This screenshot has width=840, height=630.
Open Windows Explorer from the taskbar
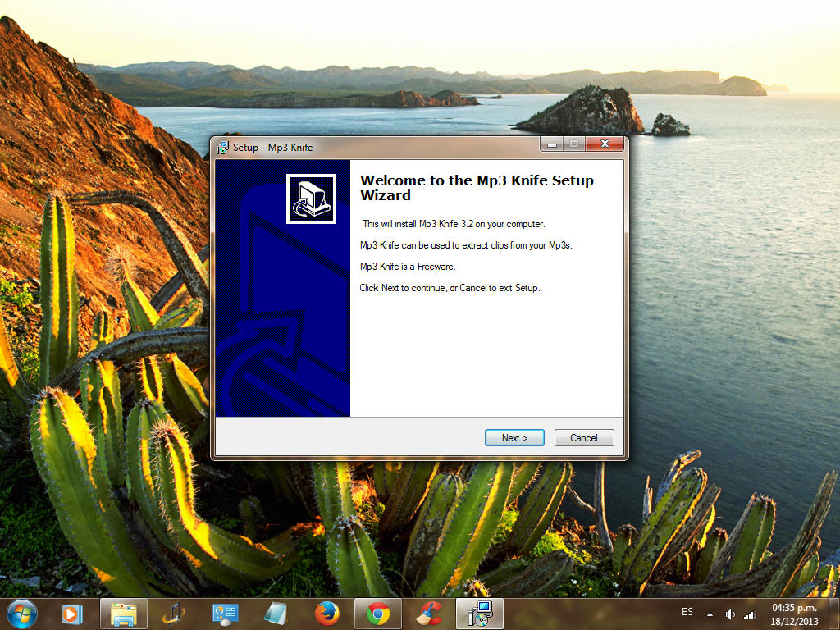(124, 614)
